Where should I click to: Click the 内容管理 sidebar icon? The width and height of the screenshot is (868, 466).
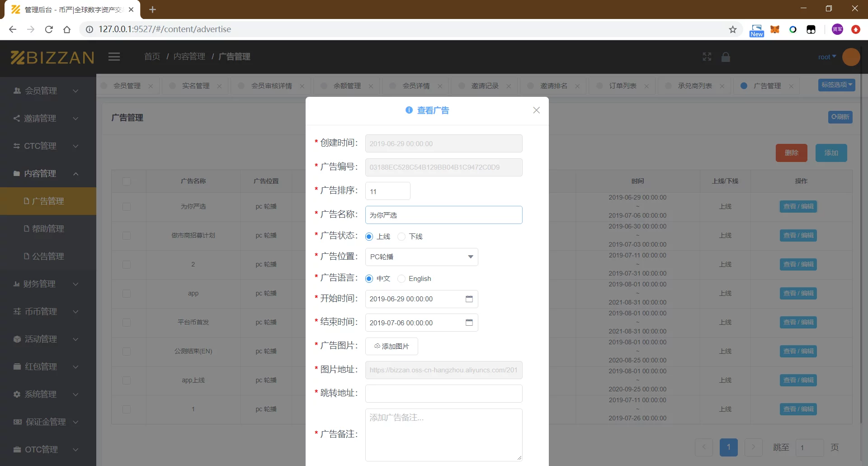17,173
